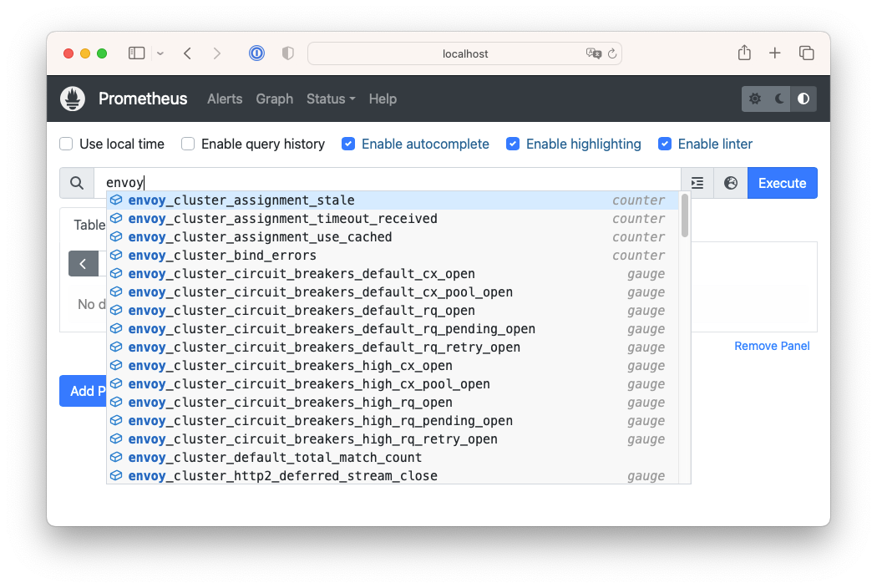
Task: Click the localhost address bar
Action: [x=464, y=53]
